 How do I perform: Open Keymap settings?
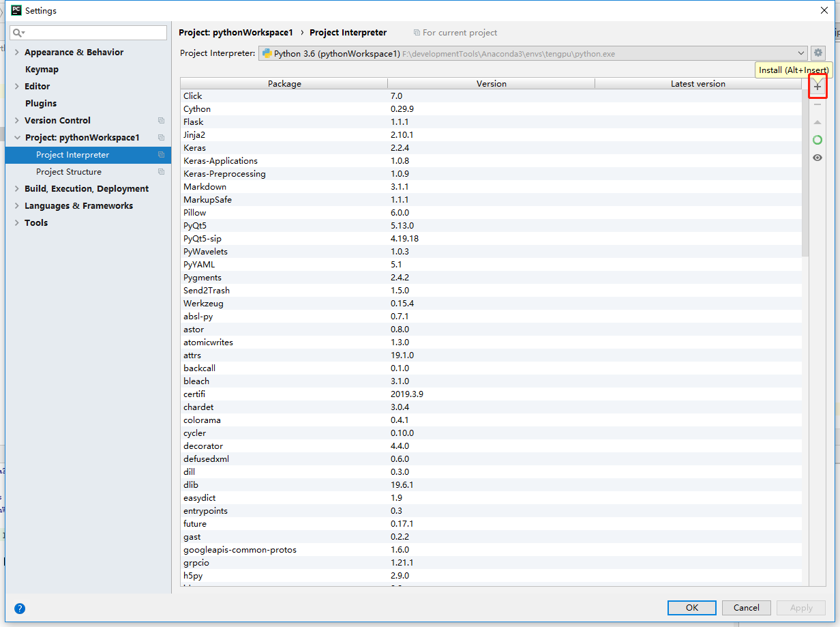pyautogui.click(x=42, y=70)
